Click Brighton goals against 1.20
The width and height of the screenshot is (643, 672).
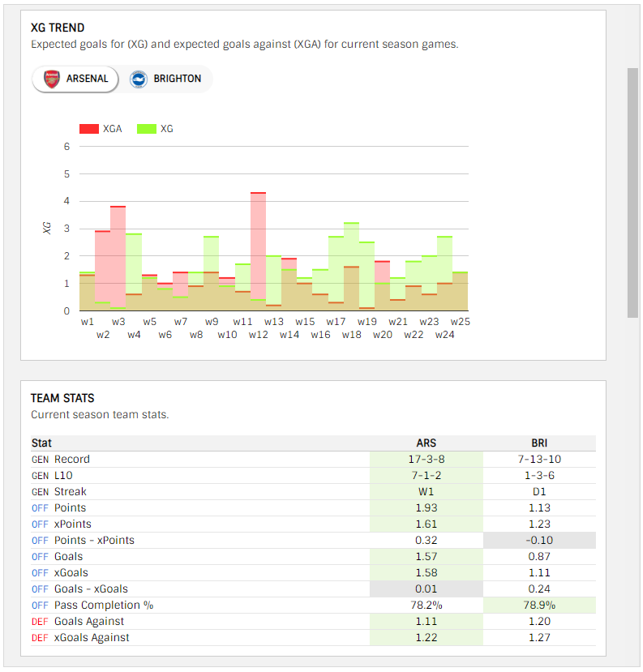539,622
